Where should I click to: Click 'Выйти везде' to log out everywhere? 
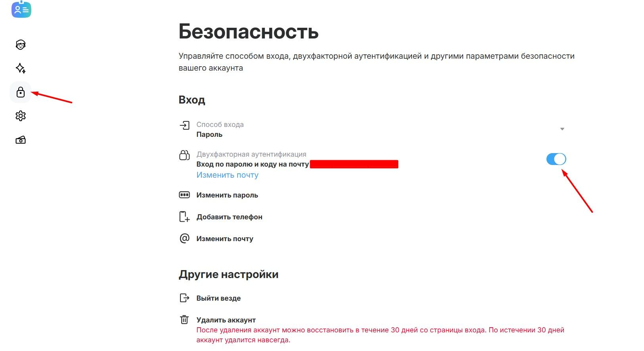click(218, 298)
